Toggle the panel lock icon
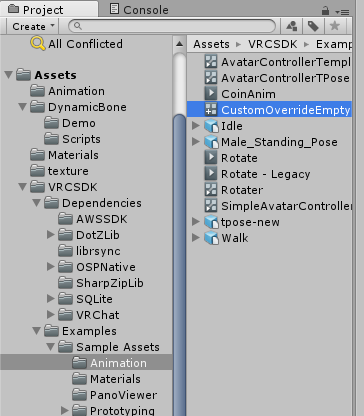364x416 pixels. pyautogui.click(x=325, y=11)
